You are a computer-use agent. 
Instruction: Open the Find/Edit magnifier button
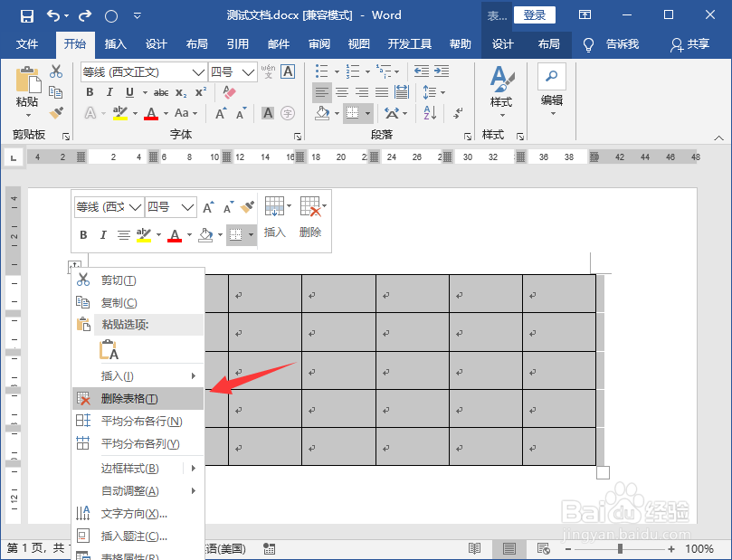pos(552,77)
